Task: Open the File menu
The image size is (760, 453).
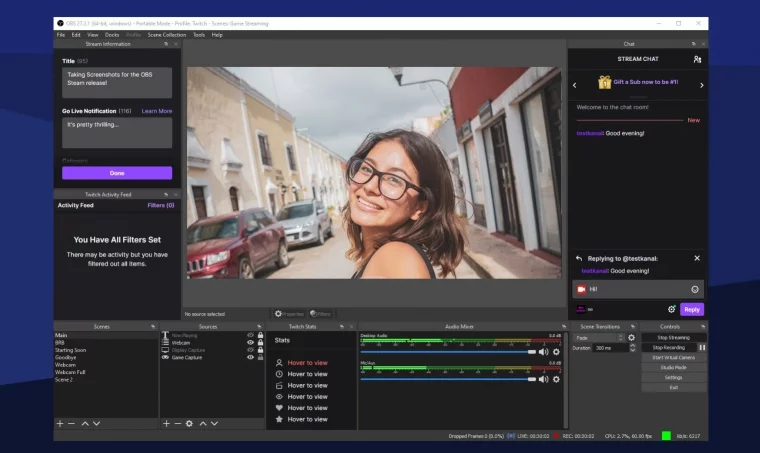Action: (x=61, y=35)
